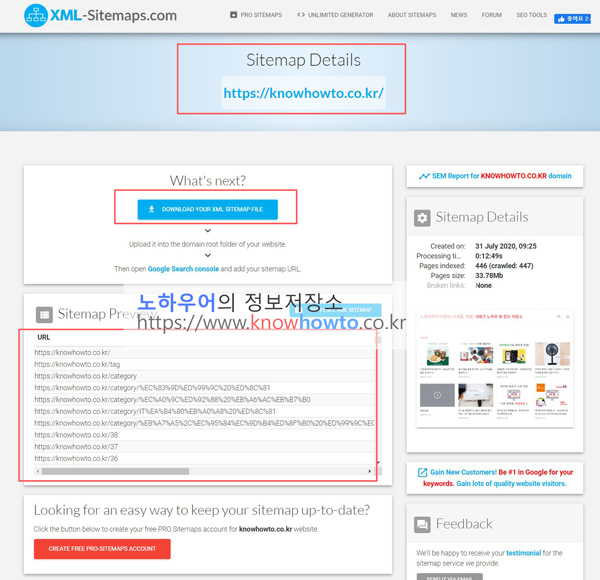Click the XML-Sitemaps.com logo icon
Viewport: 600px width, 580px height.
[x=36, y=15]
